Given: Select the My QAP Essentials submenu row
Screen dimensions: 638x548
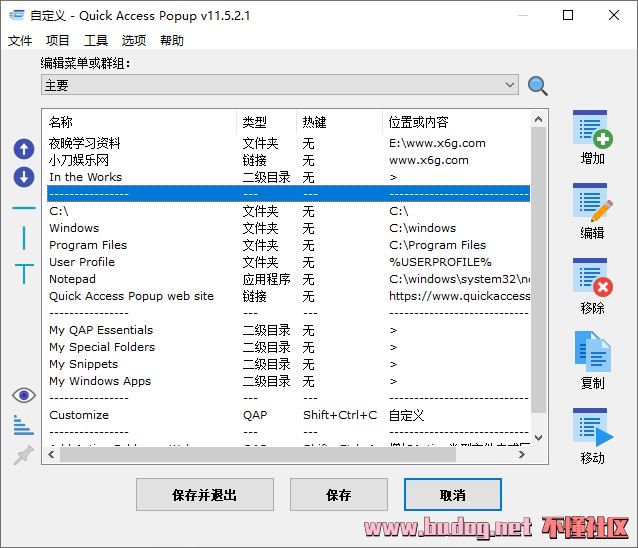Looking at the screenshot, I should pyautogui.click(x=101, y=330).
